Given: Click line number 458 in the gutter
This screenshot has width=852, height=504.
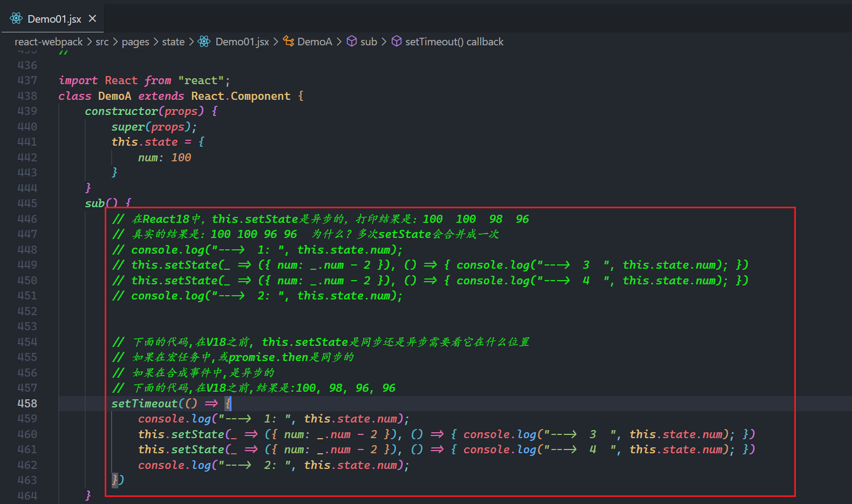Looking at the screenshot, I should point(27,404).
